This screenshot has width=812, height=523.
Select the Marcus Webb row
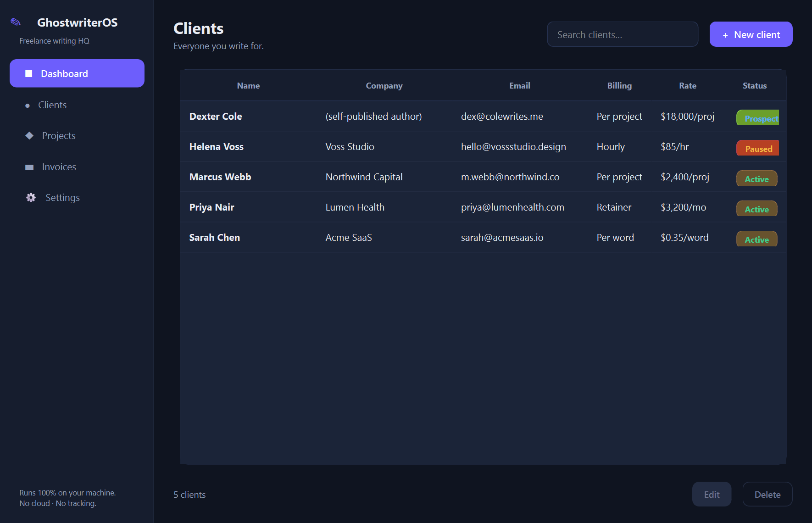pyautogui.click(x=483, y=177)
